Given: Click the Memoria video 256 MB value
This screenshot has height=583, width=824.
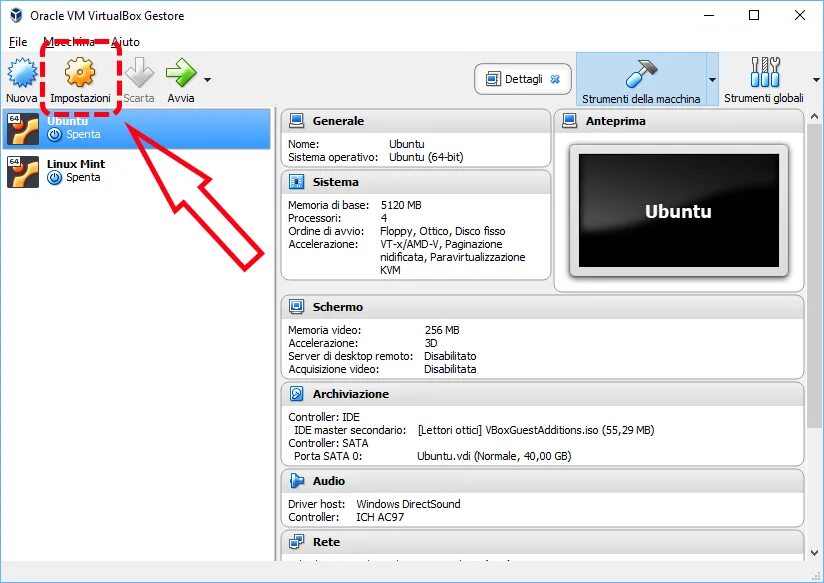Looking at the screenshot, I should 442,330.
